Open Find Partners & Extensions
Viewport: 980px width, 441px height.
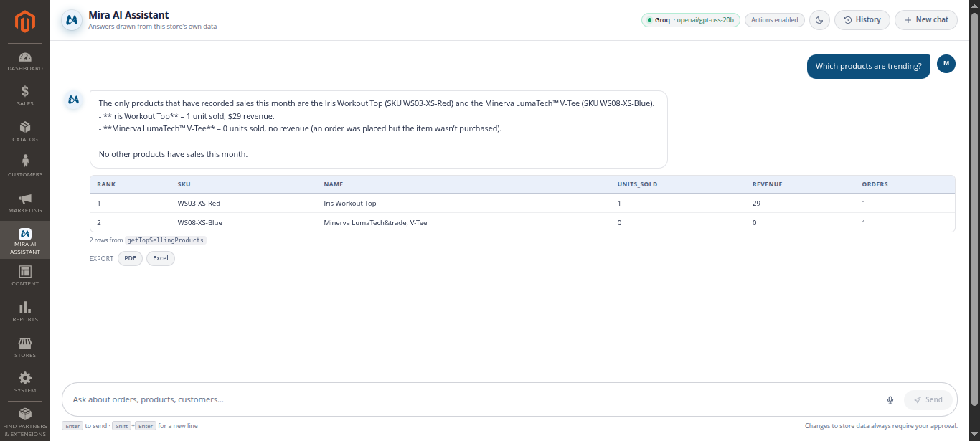(25, 422)
